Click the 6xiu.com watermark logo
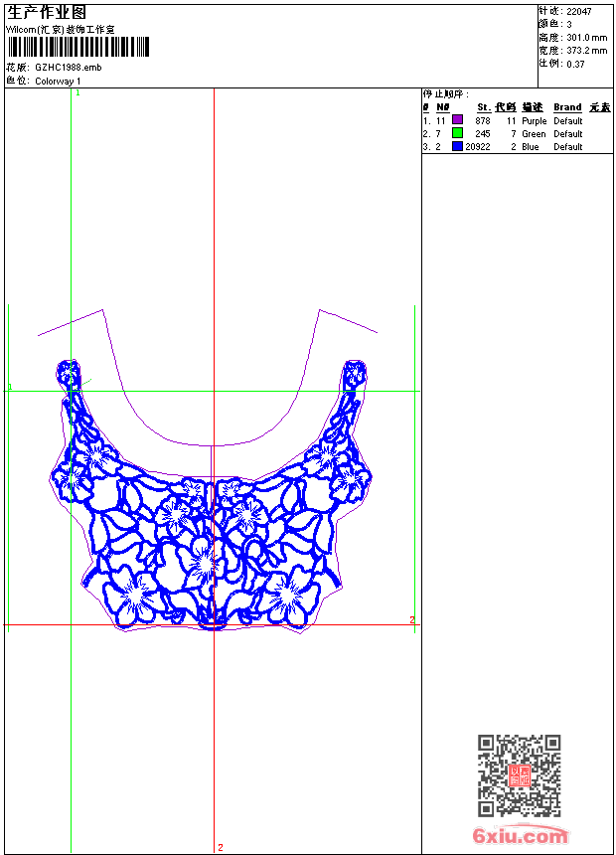The image size is (616, 855). pyautogui.click(x=521, y=836)
